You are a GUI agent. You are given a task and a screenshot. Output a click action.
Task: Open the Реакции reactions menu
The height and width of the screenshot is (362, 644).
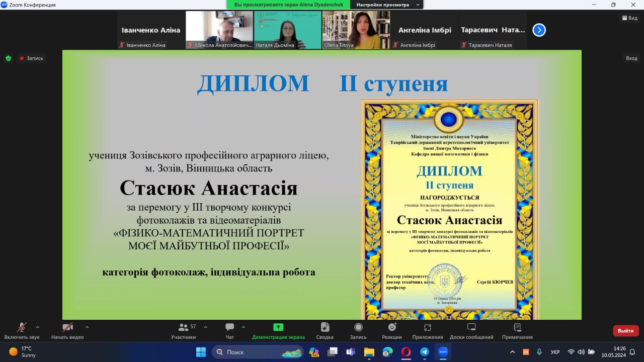tap(391, 331)
